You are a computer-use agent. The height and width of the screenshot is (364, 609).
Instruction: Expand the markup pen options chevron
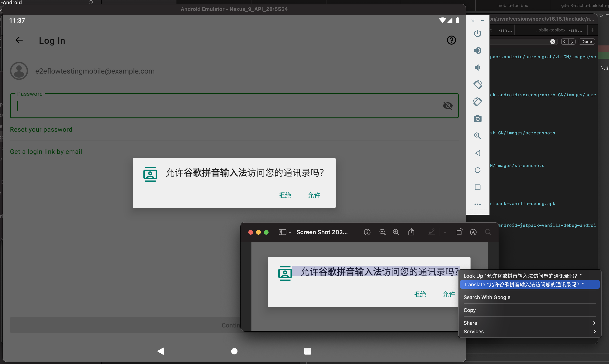(x=445, y=232)
